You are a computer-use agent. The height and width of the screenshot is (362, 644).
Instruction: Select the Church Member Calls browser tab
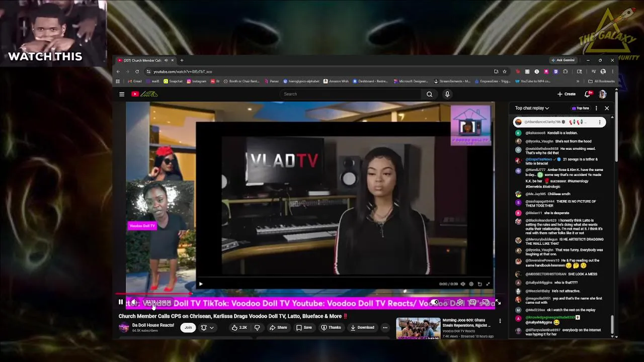(145, 60)
